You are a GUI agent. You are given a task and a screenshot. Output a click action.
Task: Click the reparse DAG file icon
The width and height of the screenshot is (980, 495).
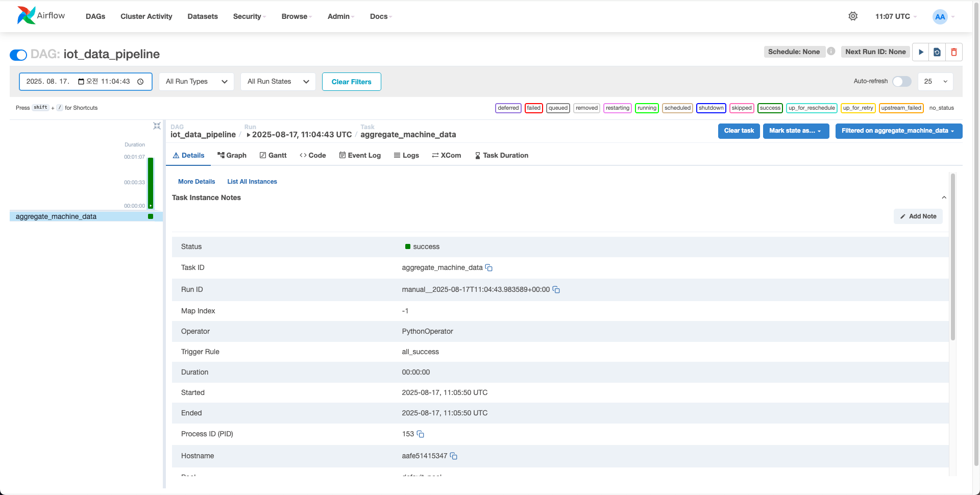[937, 52]
